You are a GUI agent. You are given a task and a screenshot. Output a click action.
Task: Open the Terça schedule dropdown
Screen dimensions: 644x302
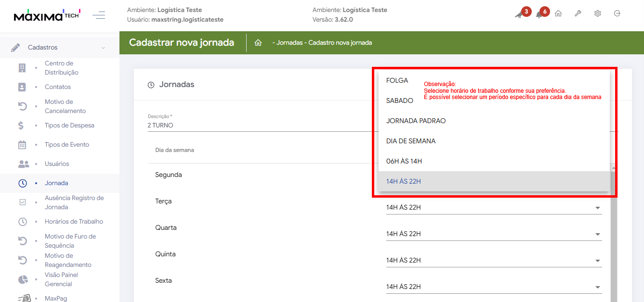[x=493, y=208]
